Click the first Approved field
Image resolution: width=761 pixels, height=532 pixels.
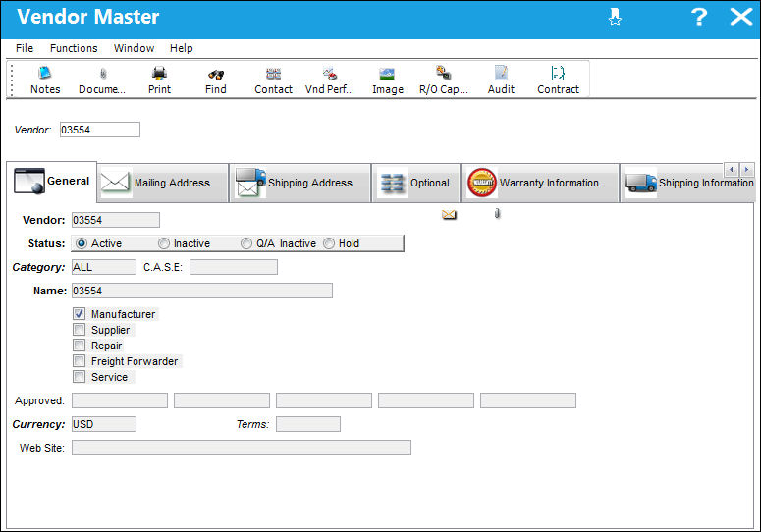[x=120, y=400]
